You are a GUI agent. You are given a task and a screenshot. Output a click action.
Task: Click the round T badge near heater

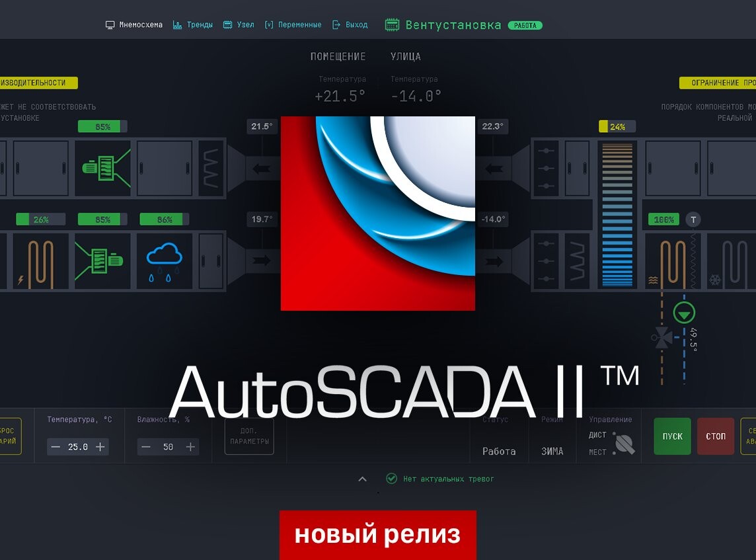693,220
